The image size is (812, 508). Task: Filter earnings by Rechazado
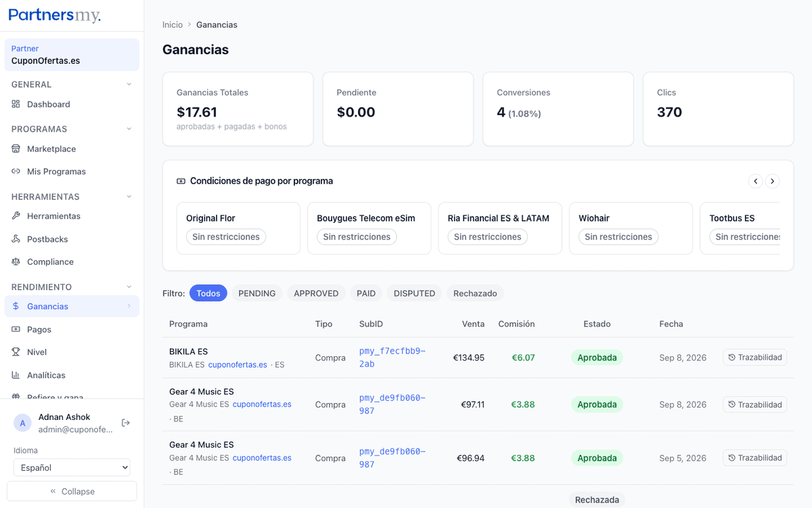(475, 293)
